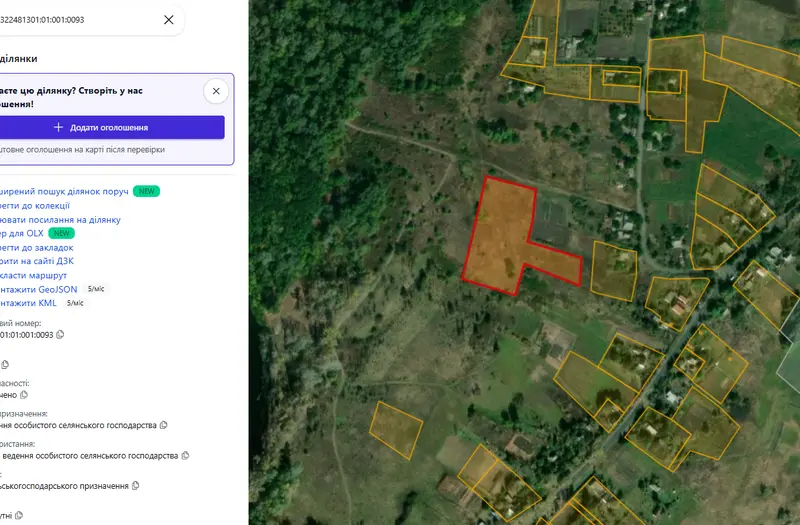Viewport: 800px width, 525px height.
Task: Click the 'до закладок' link
Action: click(x=37, y=247)
